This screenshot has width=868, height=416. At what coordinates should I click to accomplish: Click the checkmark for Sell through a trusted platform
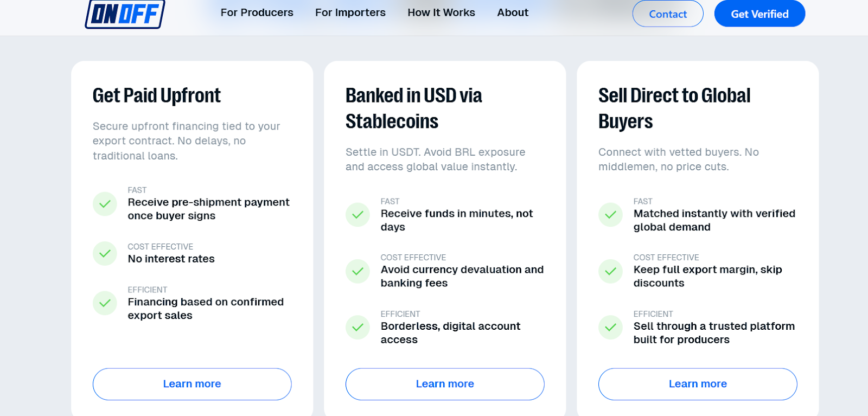click(610, 328)
